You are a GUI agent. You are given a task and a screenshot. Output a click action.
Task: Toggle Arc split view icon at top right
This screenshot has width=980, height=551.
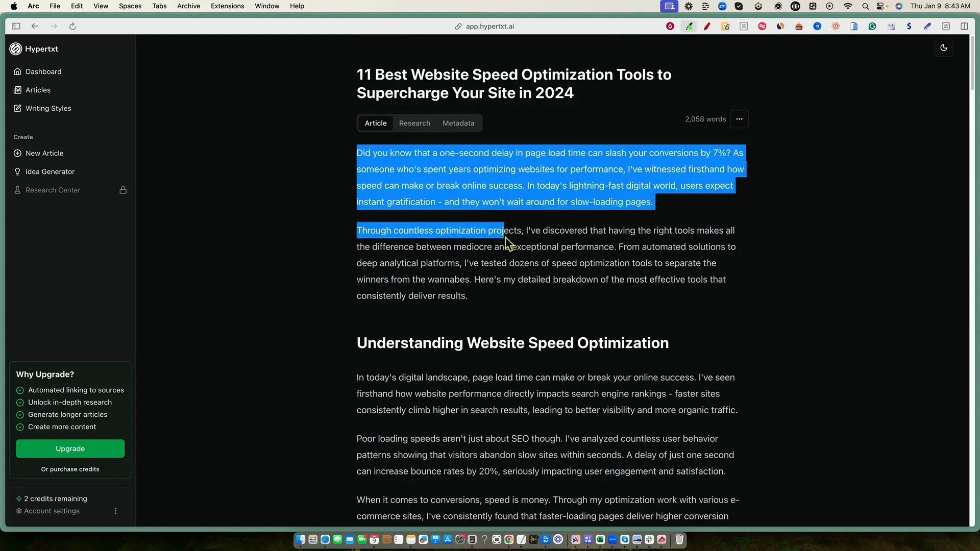pos(964,26)
